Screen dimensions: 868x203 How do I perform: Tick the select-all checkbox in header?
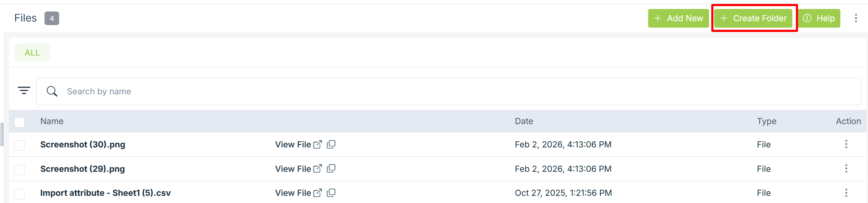click(x=20, y=122)
